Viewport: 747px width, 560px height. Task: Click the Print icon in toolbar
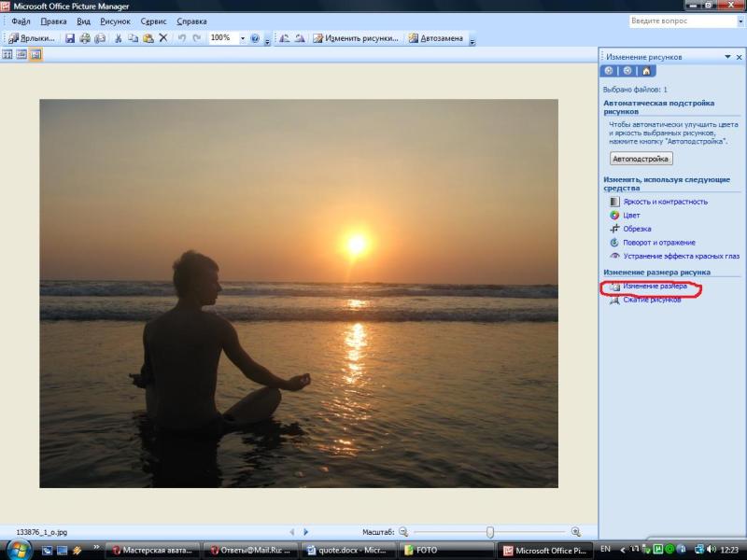click(85, 38)
